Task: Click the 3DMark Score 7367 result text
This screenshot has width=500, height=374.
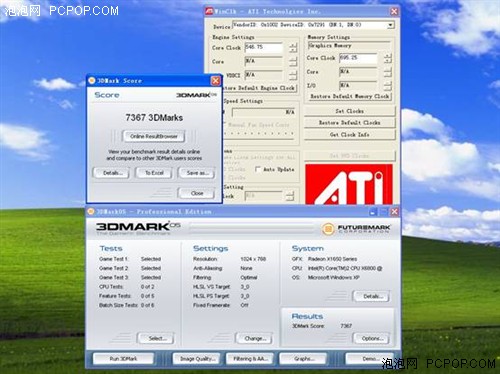Action: [x=322, y=326]
